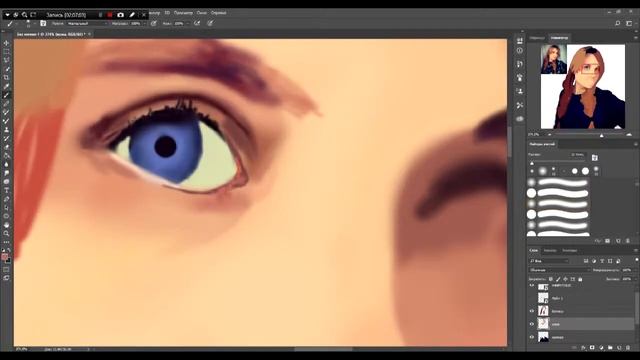The image size is (640, 360).
Task: Delete layer trash icon in Layers panel
Action: (x=628, y=347)
